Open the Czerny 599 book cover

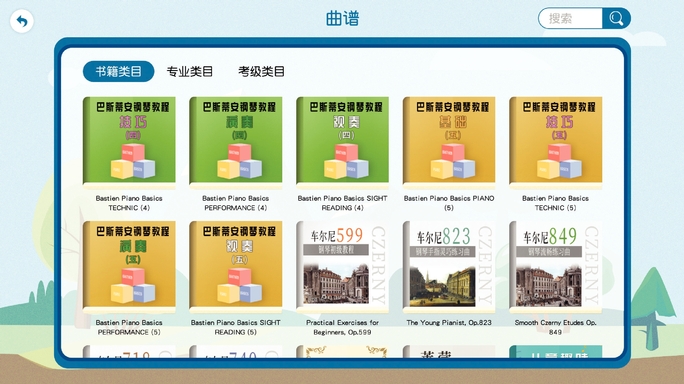pos(342,267)
